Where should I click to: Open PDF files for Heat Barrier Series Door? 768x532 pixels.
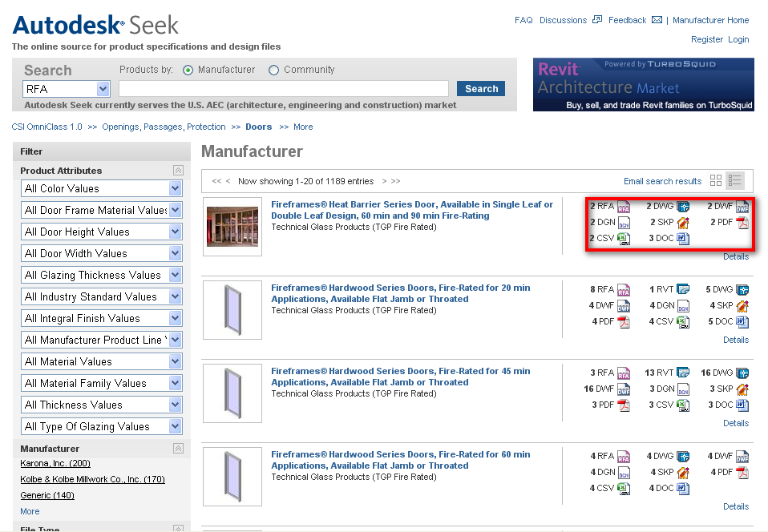pyautogui.click(x=742, y=223)
